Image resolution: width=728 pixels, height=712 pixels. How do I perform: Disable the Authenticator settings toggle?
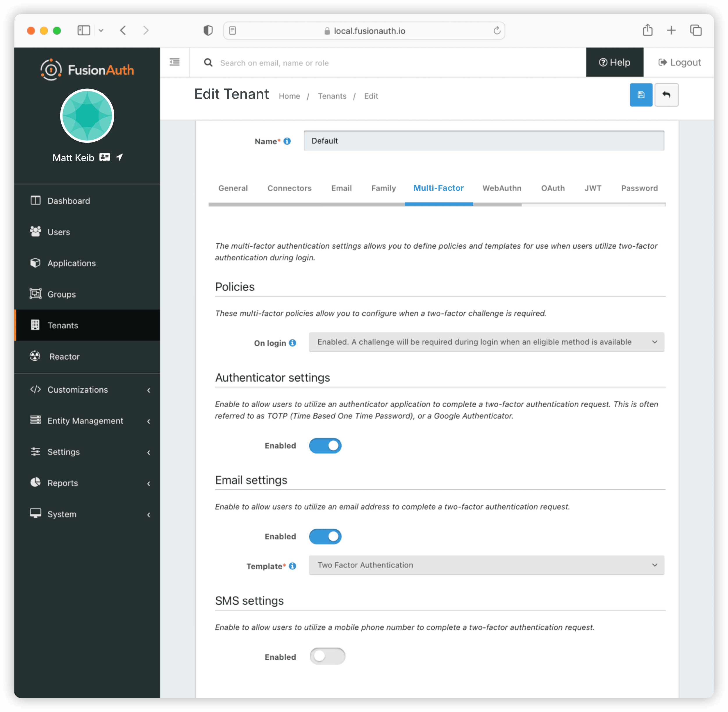pos(326,445)
